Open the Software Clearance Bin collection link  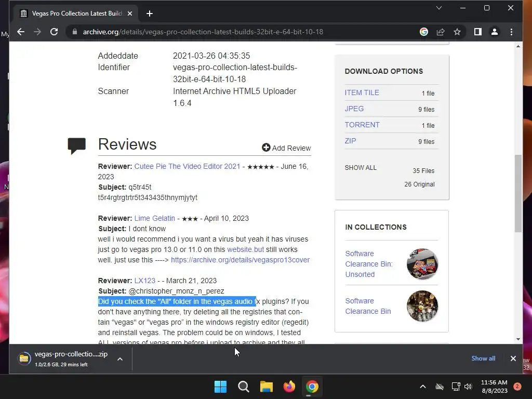(368, 306)
